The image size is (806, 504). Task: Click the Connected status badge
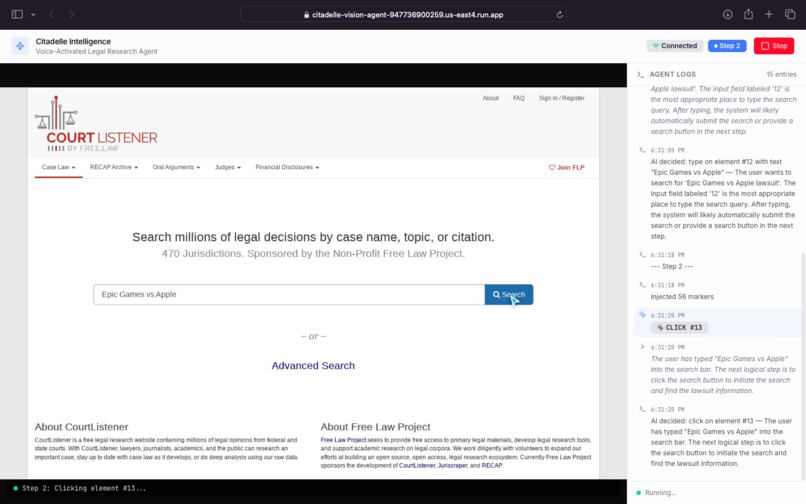[x=675, y=46]
